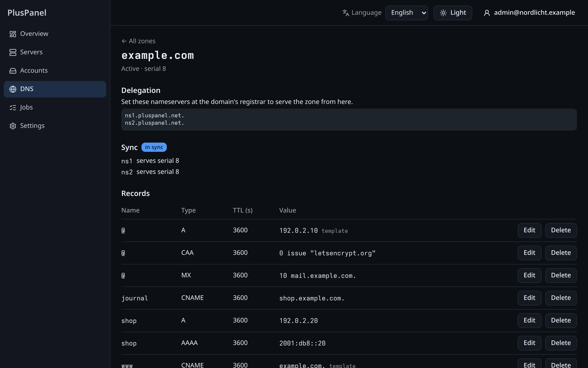Select the Jobs menu item
Screen dimensions: 588x368
tap(55, 107)
